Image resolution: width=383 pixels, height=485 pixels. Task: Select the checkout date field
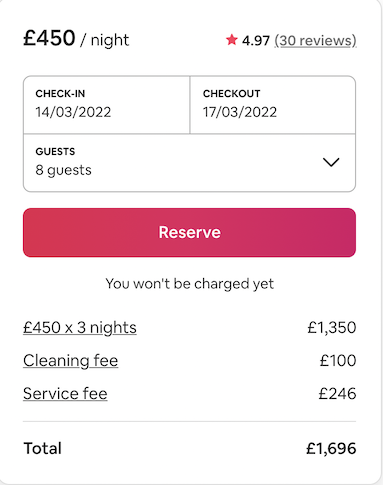click(x=273, y=105)
